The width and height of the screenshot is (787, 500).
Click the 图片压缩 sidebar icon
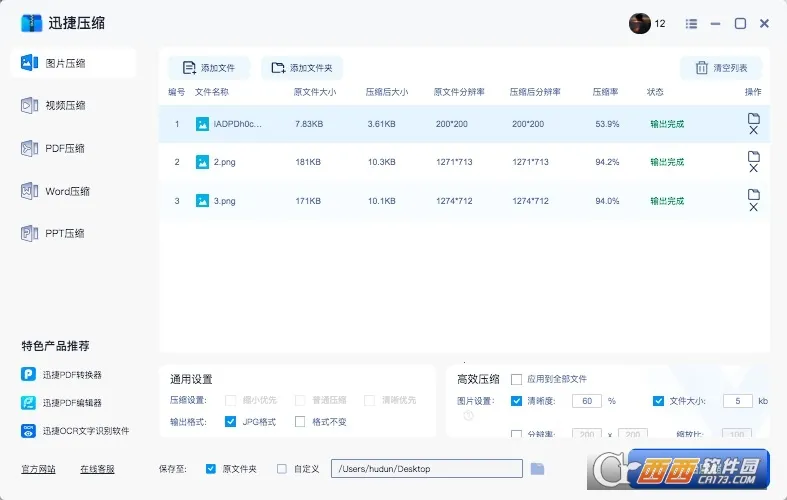29,63
